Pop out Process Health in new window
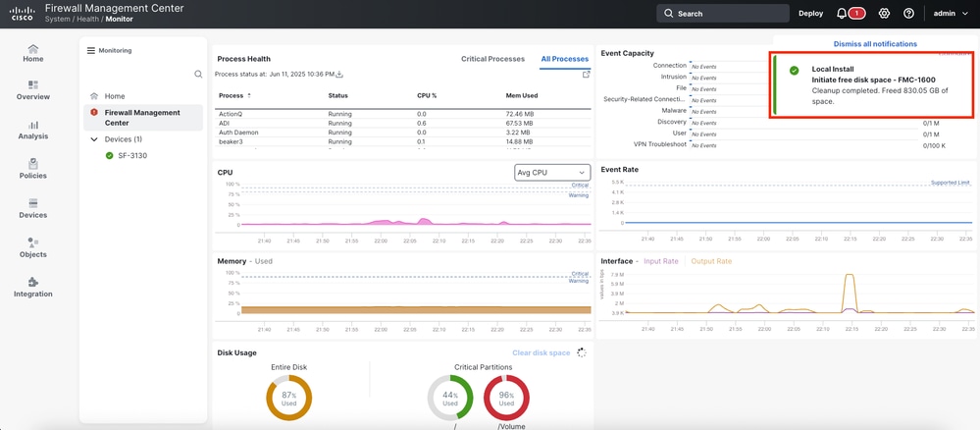 tap(586, 74)
